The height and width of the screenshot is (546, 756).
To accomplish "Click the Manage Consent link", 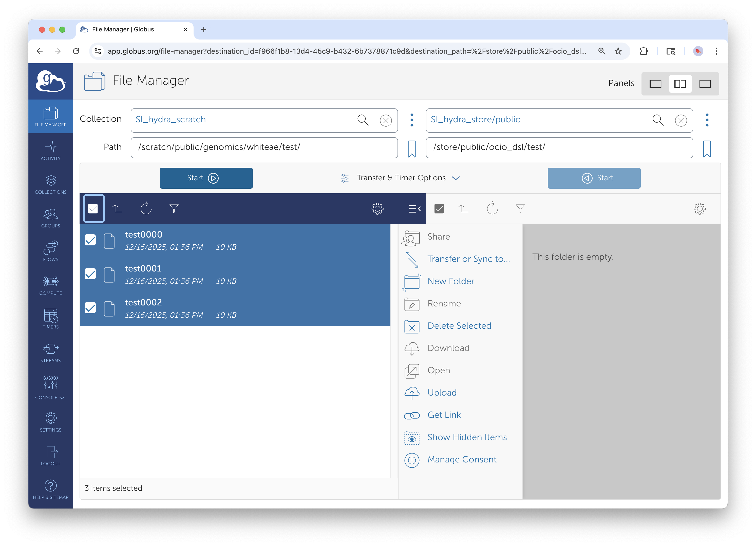I will [462, 459].
